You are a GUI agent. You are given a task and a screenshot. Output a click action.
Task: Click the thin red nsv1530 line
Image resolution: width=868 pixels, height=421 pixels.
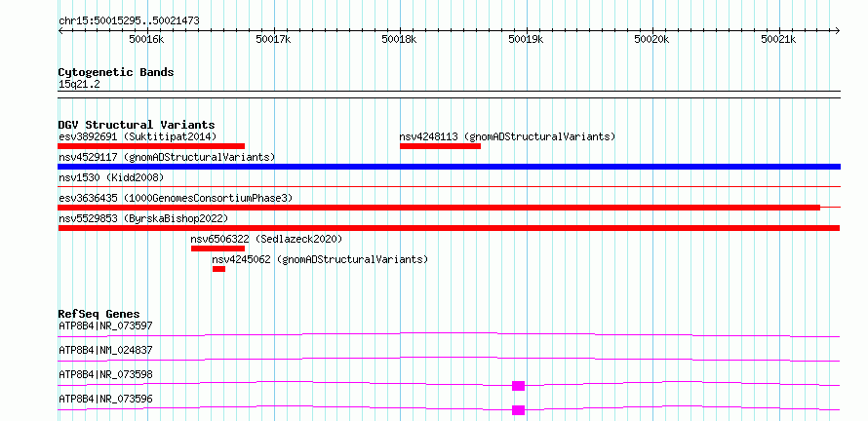click(449, 187)
